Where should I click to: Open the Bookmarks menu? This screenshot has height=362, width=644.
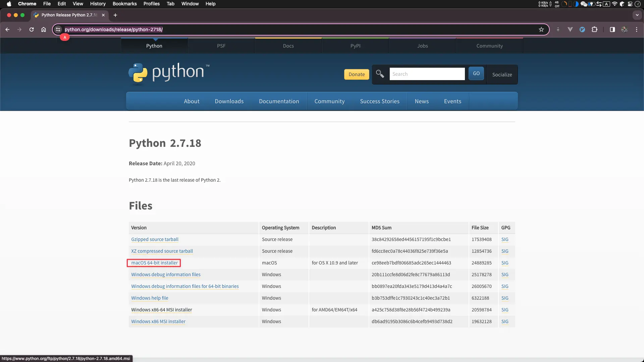pyautogui.click(x=124, y=4)
